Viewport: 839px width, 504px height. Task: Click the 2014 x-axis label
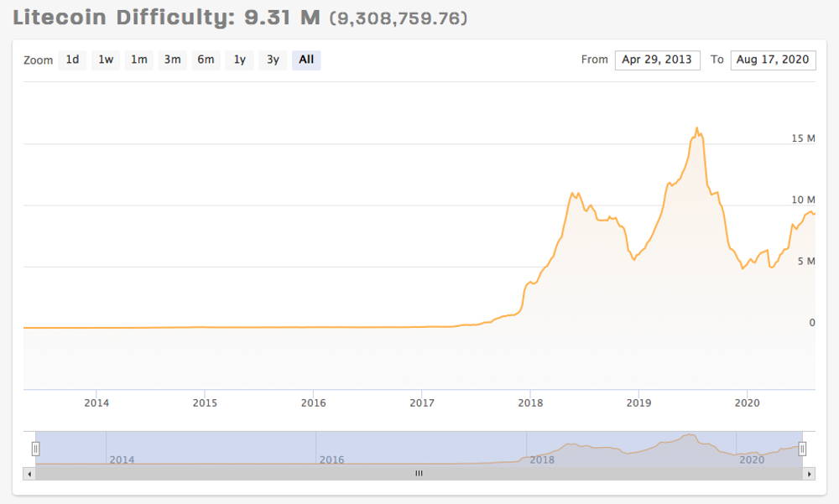point(96,403)
